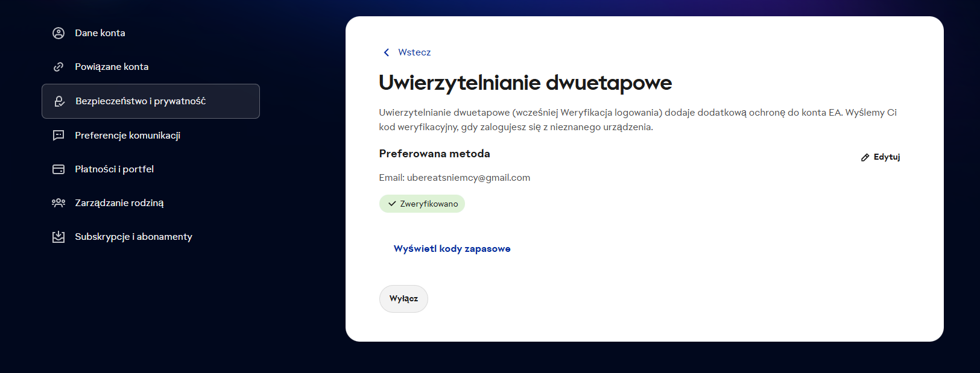Click the pencil icon beside Edytuj

tap(865, 157)
